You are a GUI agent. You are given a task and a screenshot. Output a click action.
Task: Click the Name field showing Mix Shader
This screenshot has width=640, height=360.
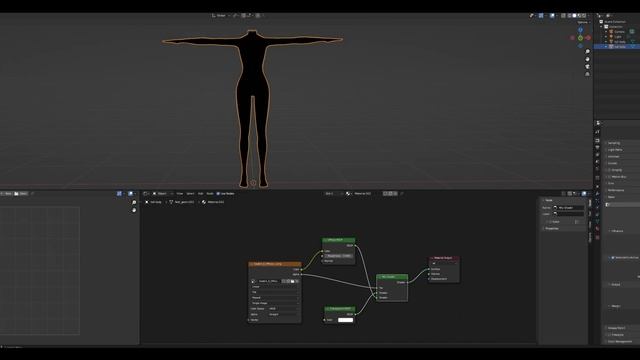click(x=569, y=208)
